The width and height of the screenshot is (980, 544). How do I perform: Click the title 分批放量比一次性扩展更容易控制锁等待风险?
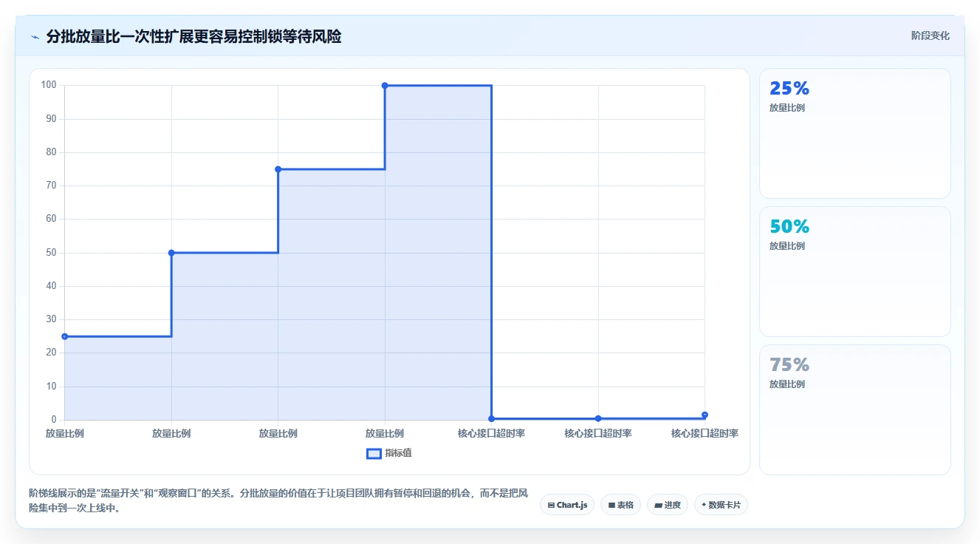193,36
